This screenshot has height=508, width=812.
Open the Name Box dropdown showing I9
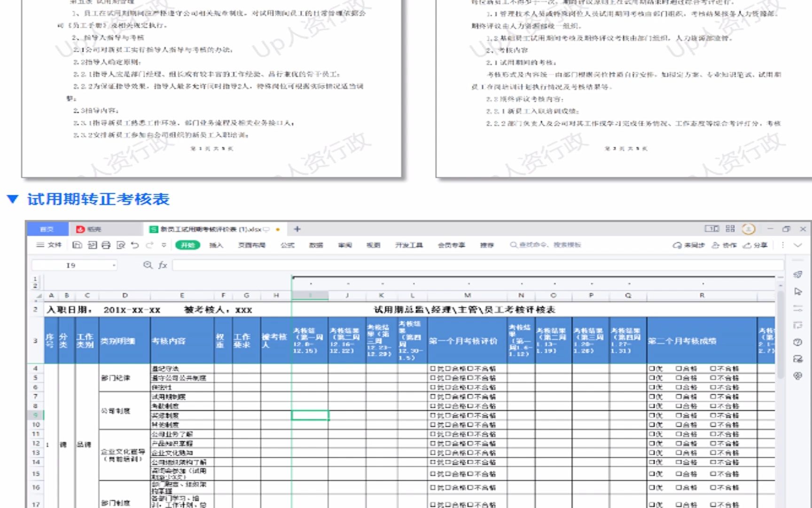tap(114, 265)
